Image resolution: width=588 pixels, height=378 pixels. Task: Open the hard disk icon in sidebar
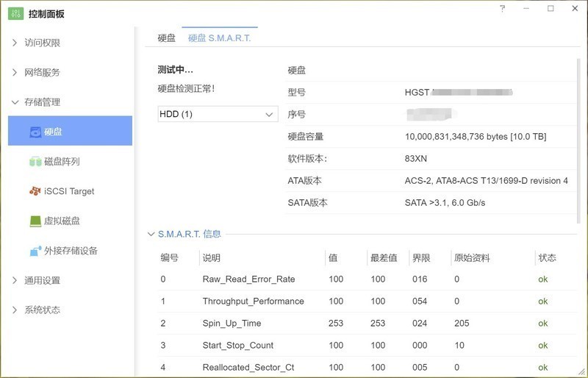coord(35,132)
